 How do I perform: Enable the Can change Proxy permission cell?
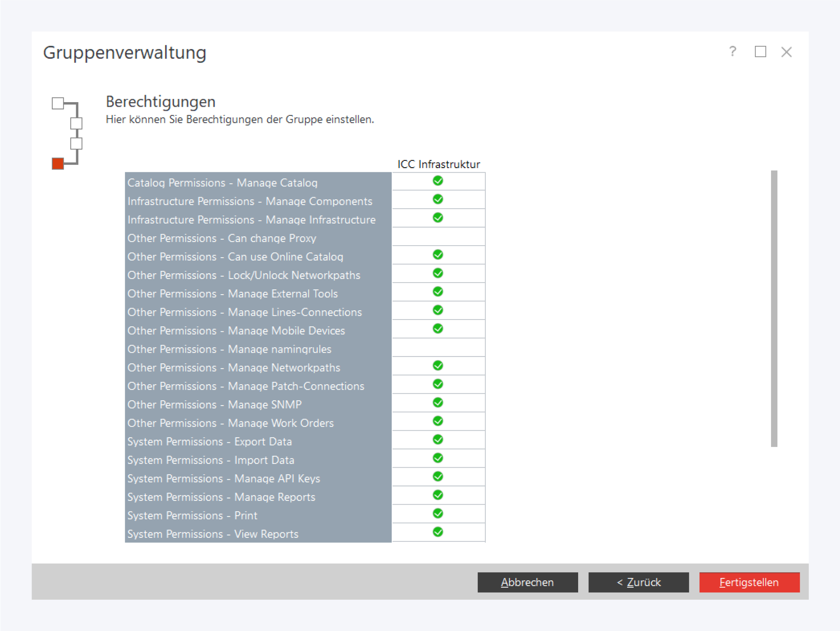pyautogui.click(x=438, y=237)
